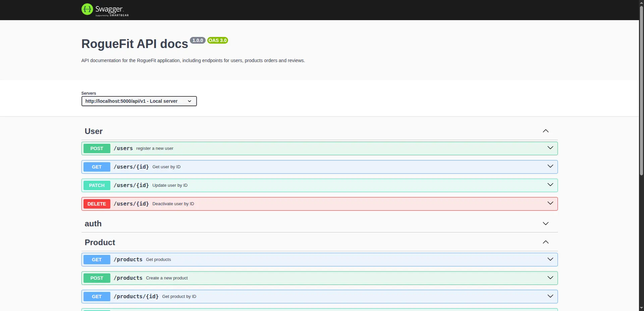Image resolution: width=644 pixels, height=311 pixels.
Task: Open the Servers selection dropdown
Action: (x=139, y=101)
